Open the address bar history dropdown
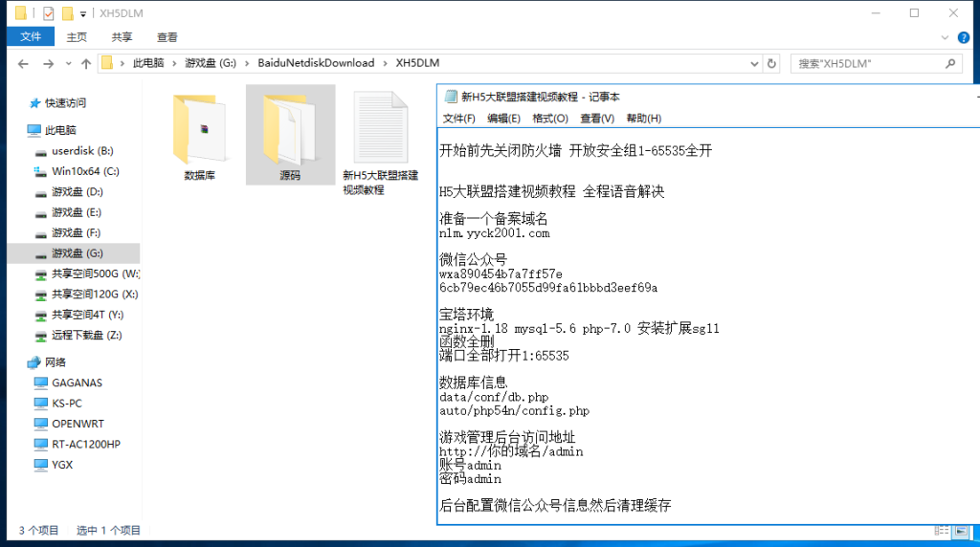980x547 pixels. [754, 64]
